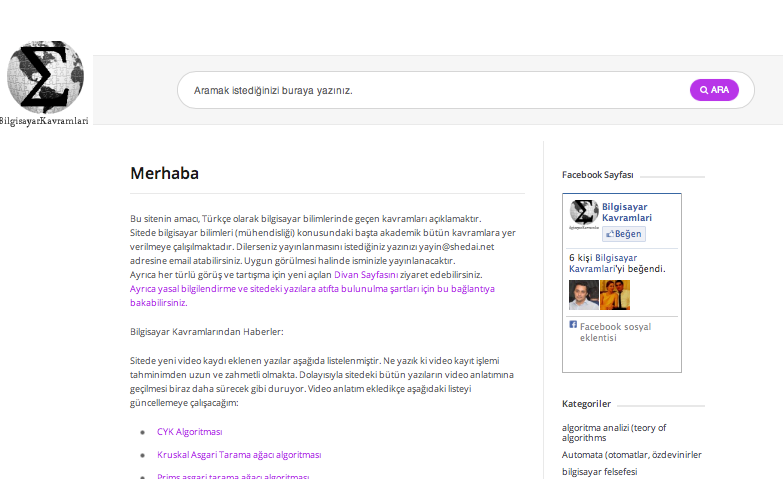This screenshot has height=479, width=783.
Task: Select the 'bilgisayar felsefesi' category
Action: click(x=599, y=472)
